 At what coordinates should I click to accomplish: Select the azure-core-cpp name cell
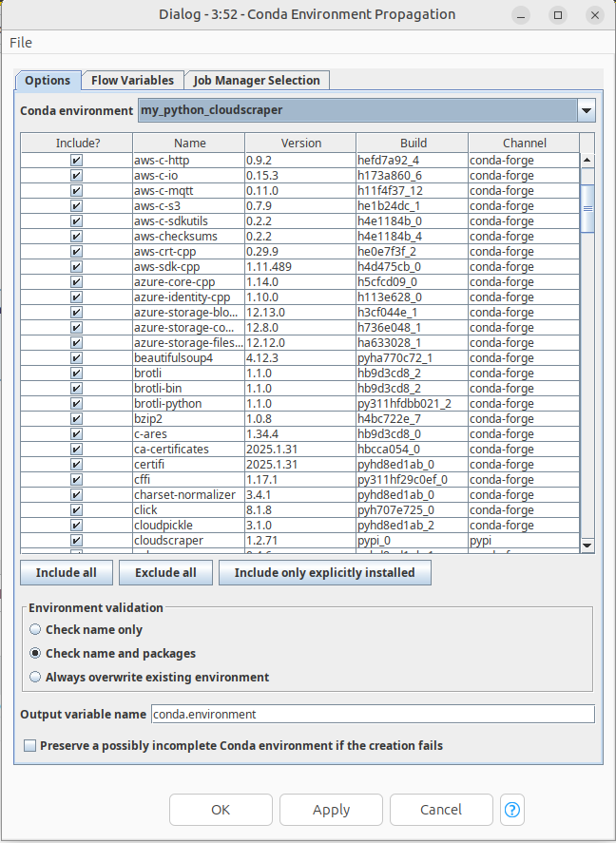(x=188, y=281)
